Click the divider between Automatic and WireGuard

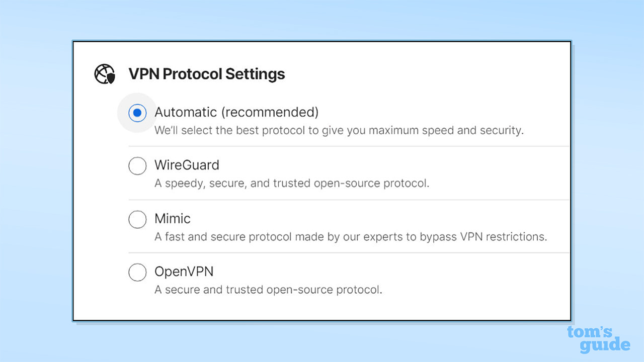pyautogui.click(x=349, y=146)
